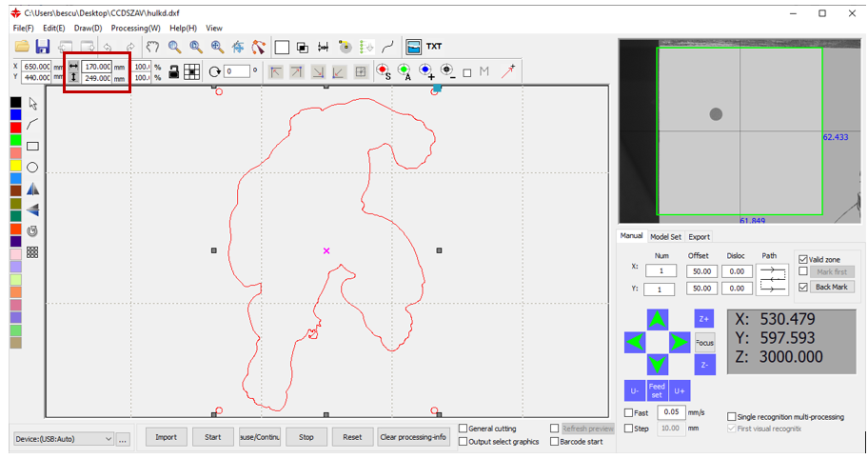Screen dimensions: 868x459
Task: Enable the Fast movement checkbox
Action: [x=628, y=412]
